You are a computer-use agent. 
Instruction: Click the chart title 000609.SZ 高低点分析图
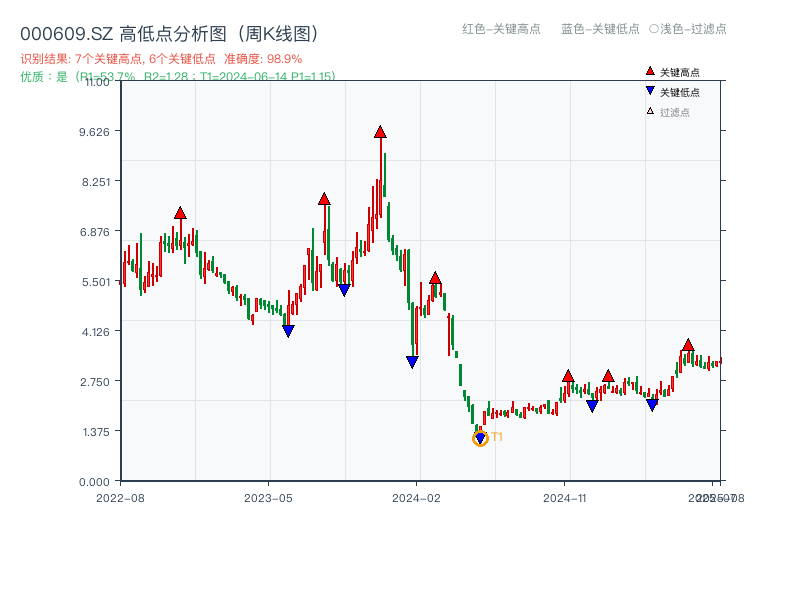click(168, 30)
